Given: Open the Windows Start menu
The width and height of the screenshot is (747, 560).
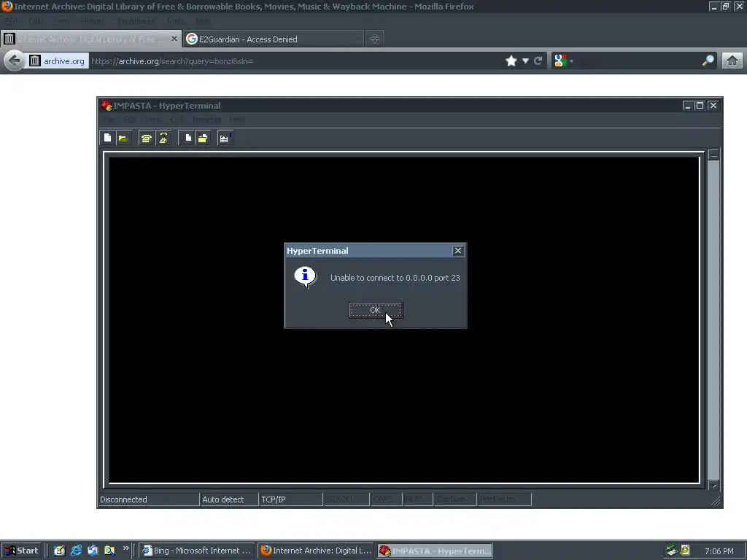Looking at the screenshot, I should [x=21, y=551].
